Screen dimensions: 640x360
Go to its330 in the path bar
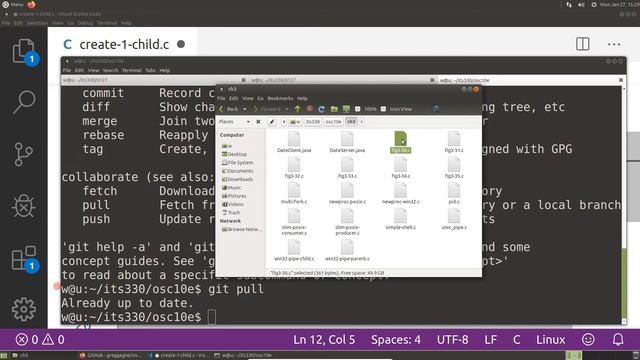(x=313, y=122)
